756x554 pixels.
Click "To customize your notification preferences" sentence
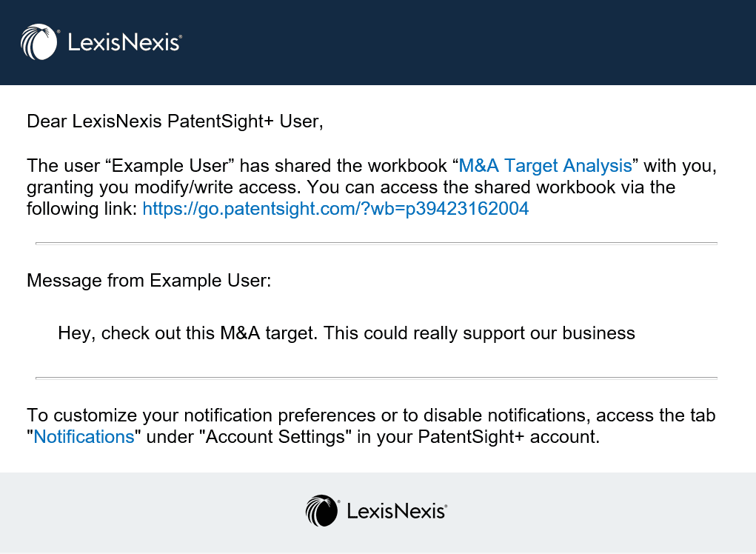pos(201,415)
